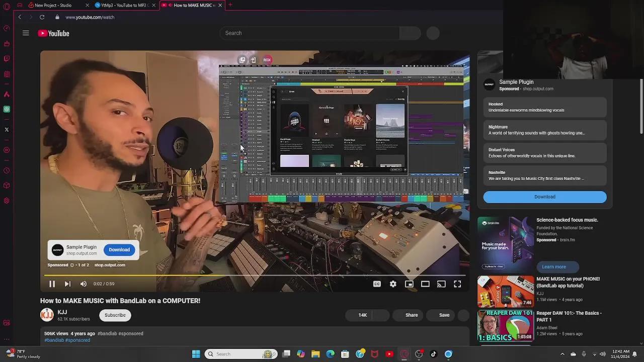Click the video progress bar
Image resolution: width=644 pixels, height=362 pixels.
point(255,275)
